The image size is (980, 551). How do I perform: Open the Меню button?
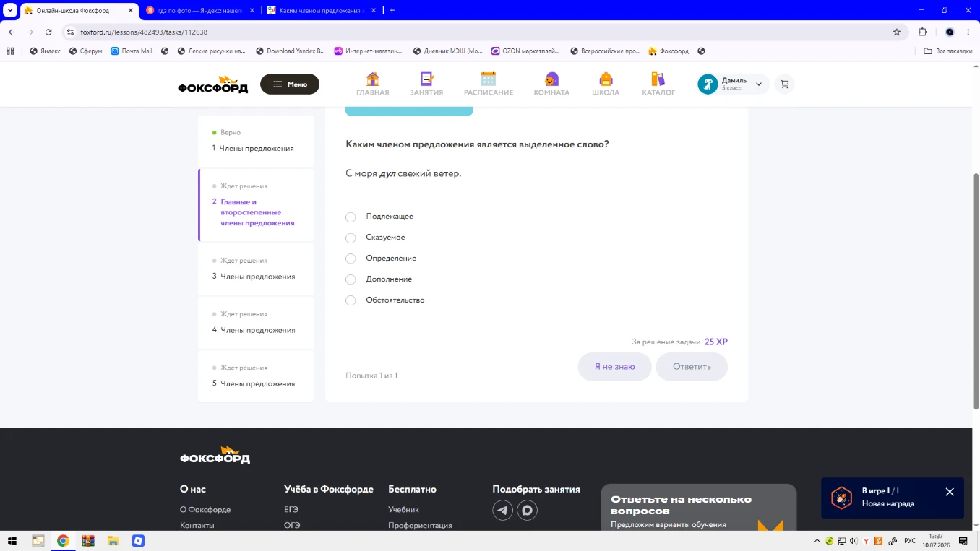click(x=290, y=84)
